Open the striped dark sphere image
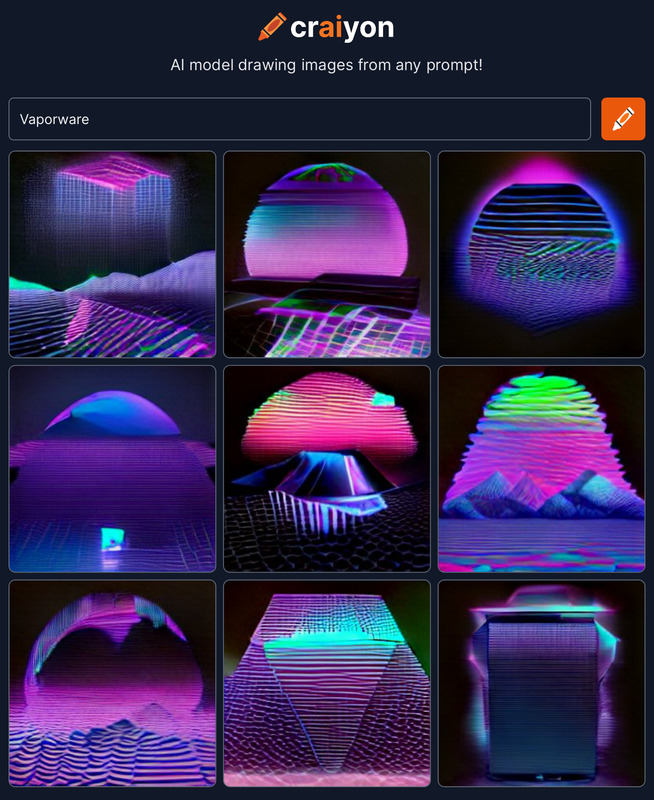 [x=541, y=254]
